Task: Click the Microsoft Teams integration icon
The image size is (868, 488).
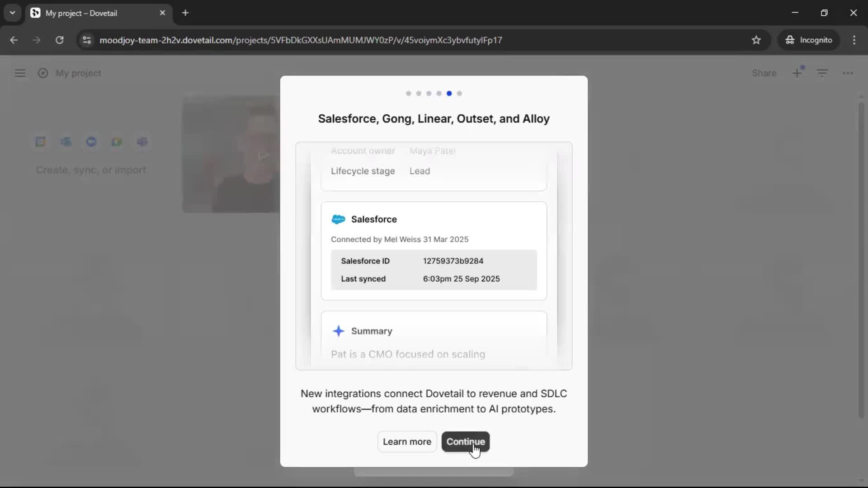Action: 142,142
